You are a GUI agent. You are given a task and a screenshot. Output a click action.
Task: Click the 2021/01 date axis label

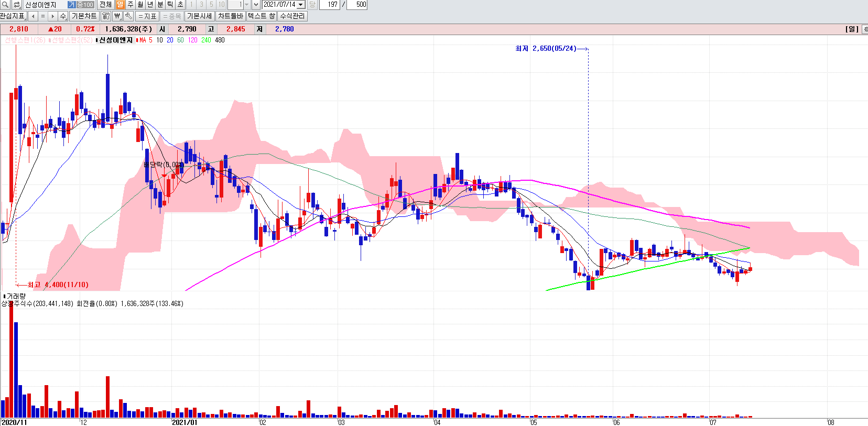(x=185, y=422)
